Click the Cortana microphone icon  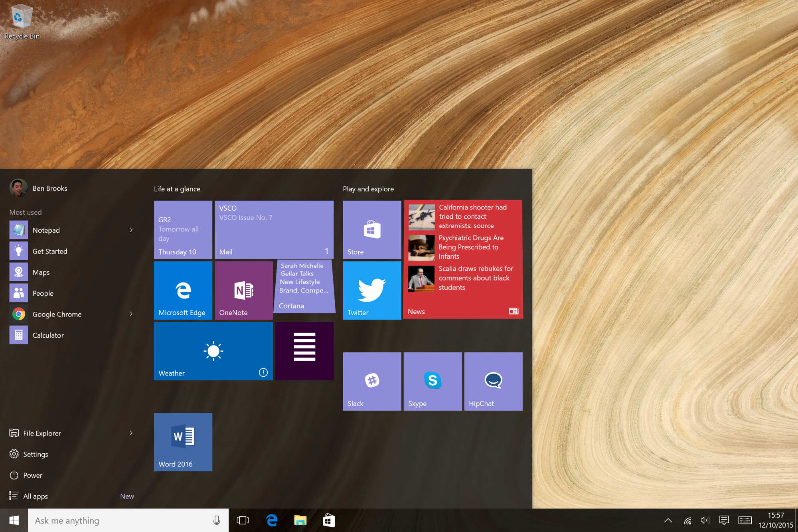point(217,520)
